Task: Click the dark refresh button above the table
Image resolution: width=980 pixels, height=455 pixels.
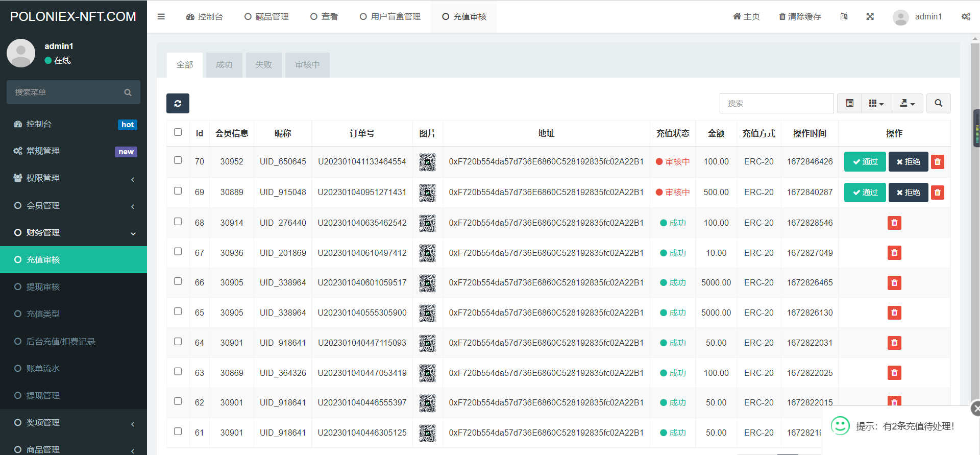Action: [x=178, y=103]
